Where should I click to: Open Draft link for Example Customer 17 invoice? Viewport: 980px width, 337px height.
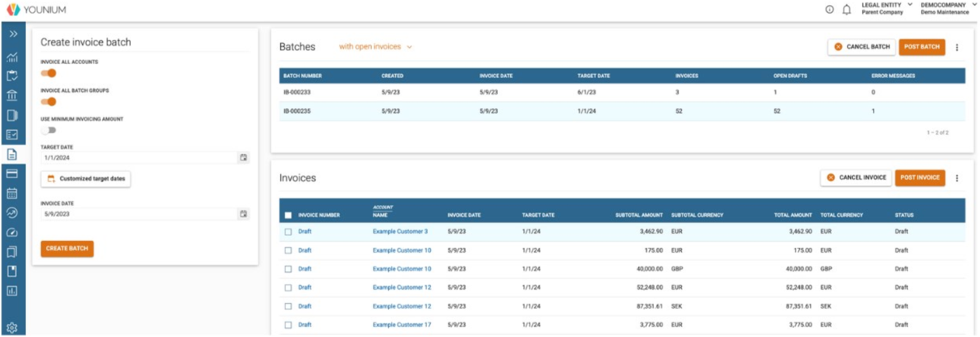305,324
